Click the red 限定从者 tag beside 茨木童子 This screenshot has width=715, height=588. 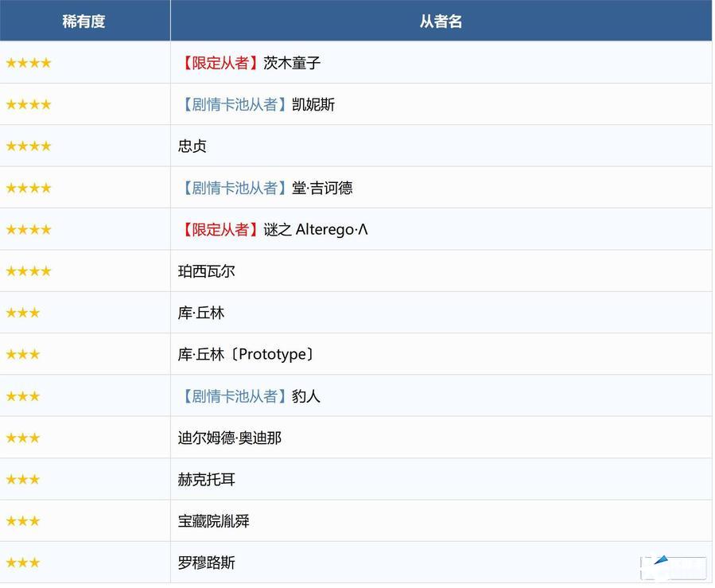(220, 63)
